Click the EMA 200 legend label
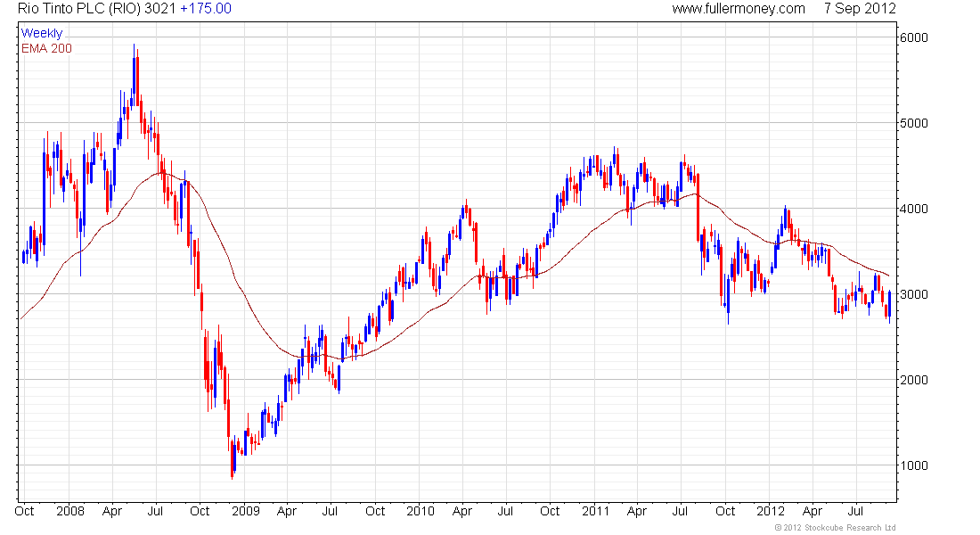 click(46, 48)
